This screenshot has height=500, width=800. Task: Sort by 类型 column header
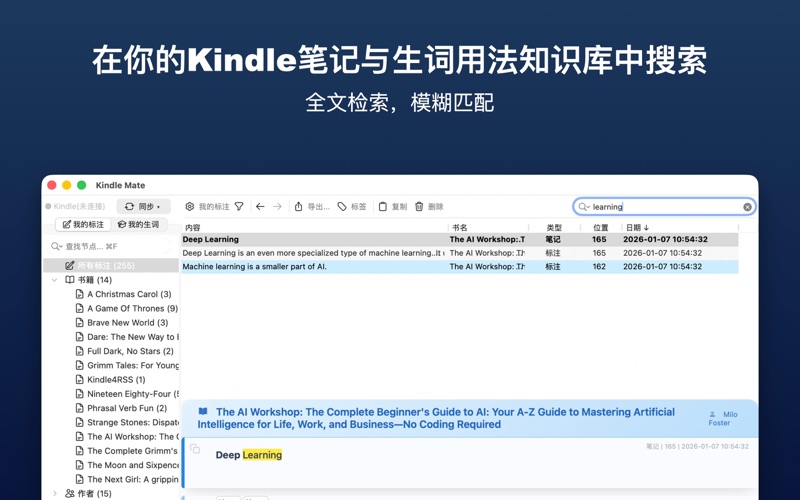[x=554, y=228]
